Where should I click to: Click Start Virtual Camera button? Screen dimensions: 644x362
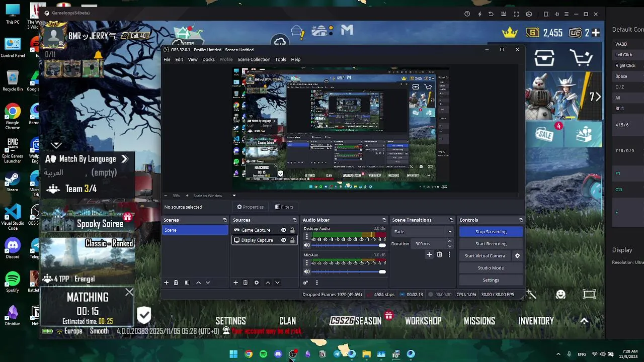pyautogui.click(x=485, y=256)
